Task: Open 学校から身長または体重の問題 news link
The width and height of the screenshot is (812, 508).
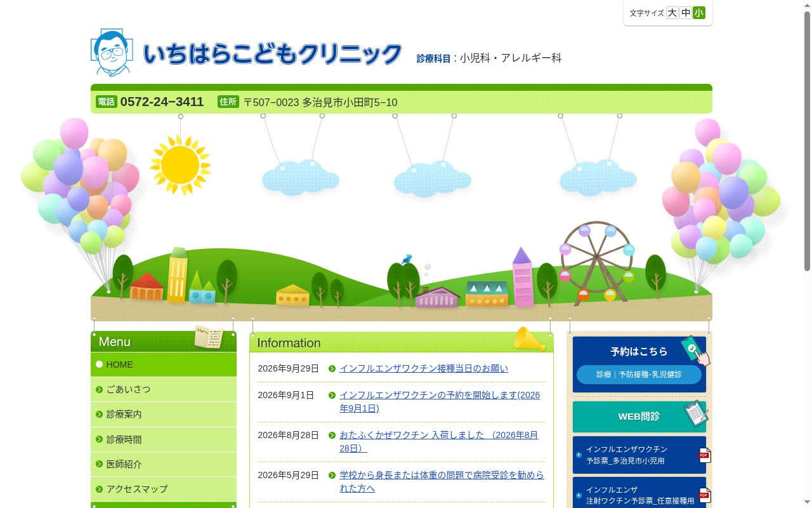Action: pos(442,482)
